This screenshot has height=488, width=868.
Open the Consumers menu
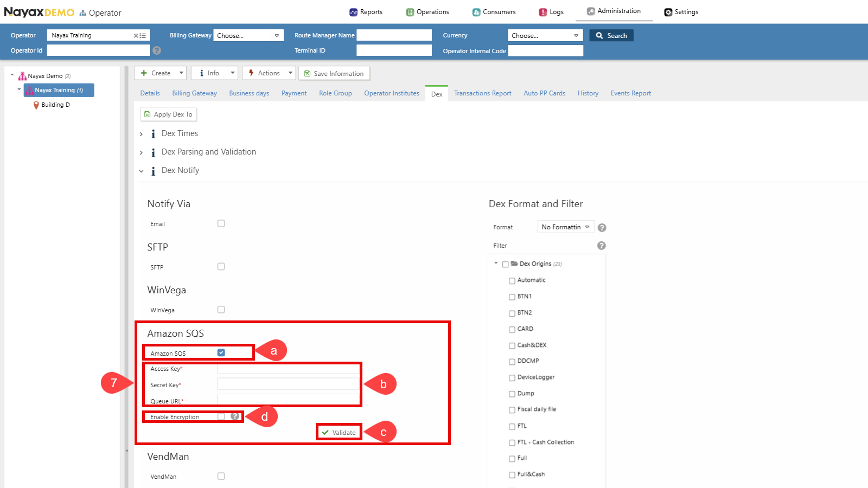(x=494, y=12)
